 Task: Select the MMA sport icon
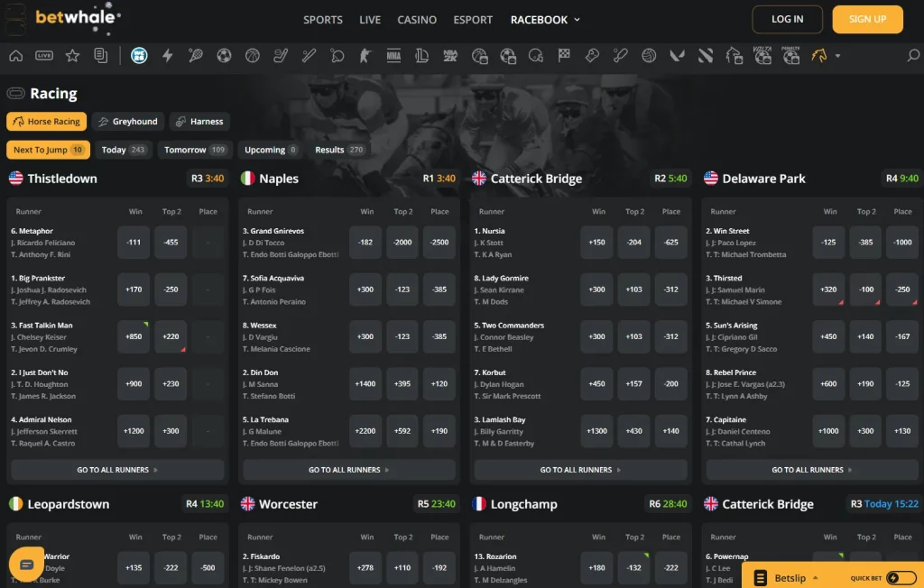tap(393, 55)
